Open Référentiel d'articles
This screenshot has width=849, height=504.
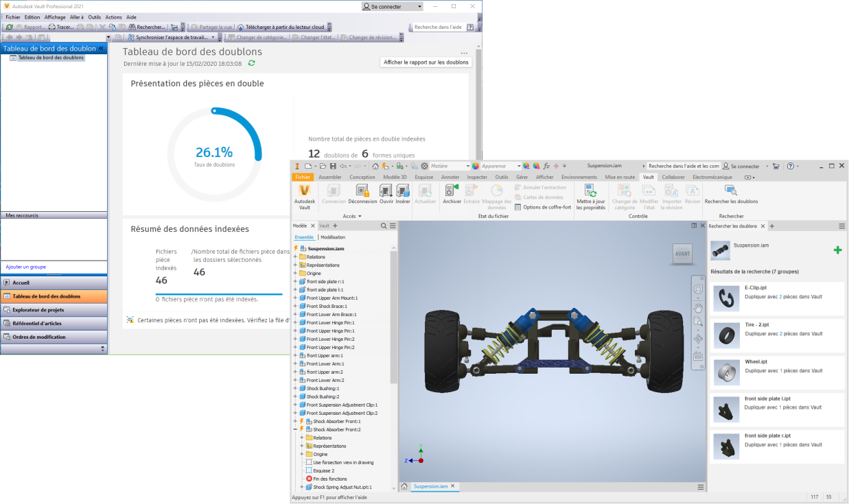(x=54, y=324)
